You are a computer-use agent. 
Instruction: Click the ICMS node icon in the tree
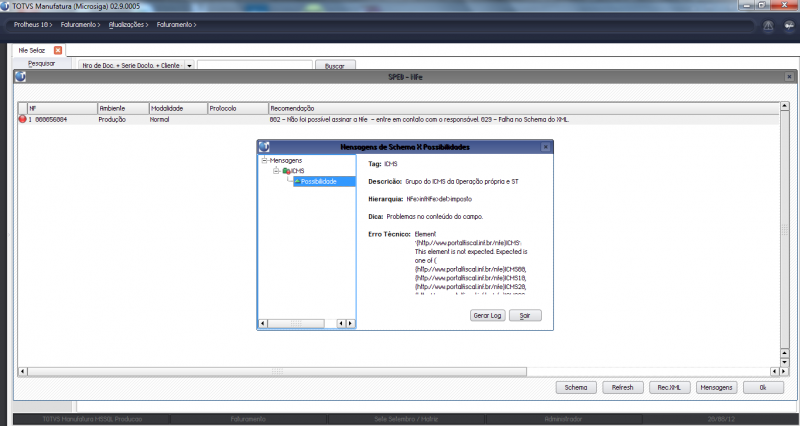pos(286,171)
